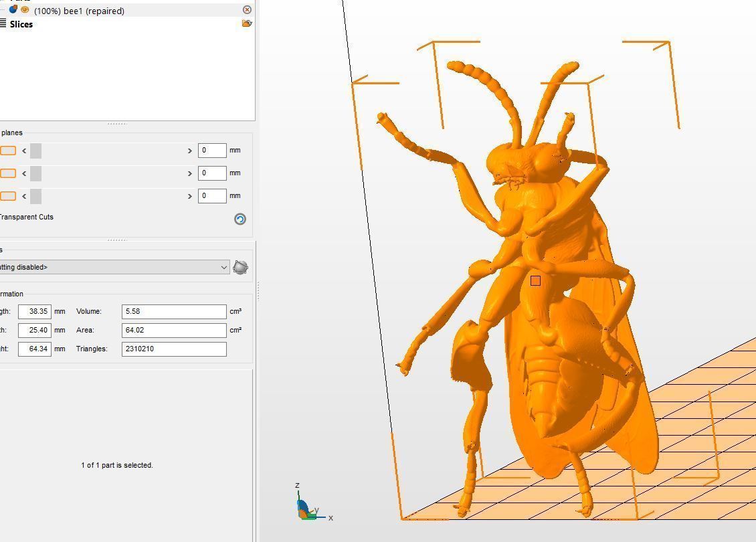756x542 pixels.
Task: Click the reset icon next to Transparent Cuts
Action: (240, 219)
